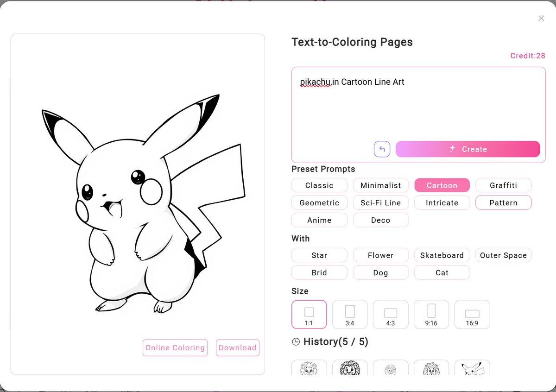Select the Geometric preset prompt
The image size is (556, 392).
point(319,203)
